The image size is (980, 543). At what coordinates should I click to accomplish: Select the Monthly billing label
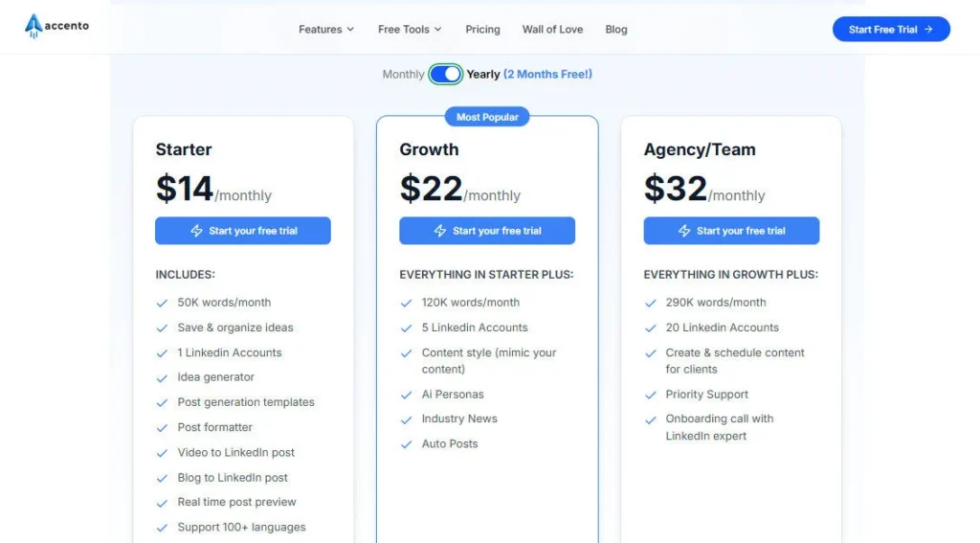click(x=403, y=74)
